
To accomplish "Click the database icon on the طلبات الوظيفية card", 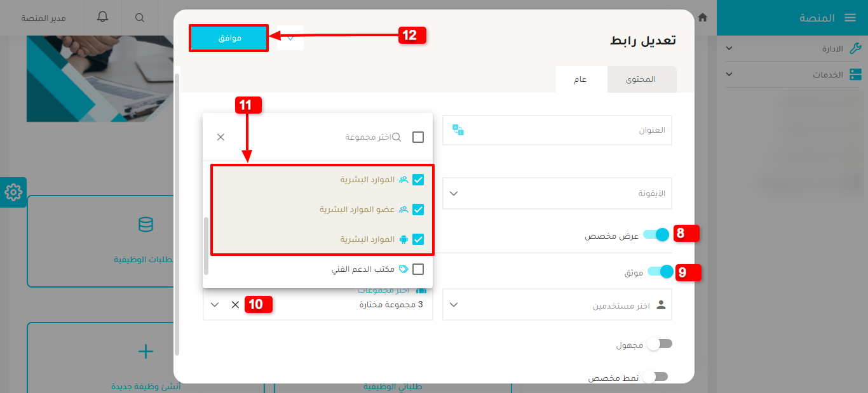I will pyautogui.click(x=146, y=225).
